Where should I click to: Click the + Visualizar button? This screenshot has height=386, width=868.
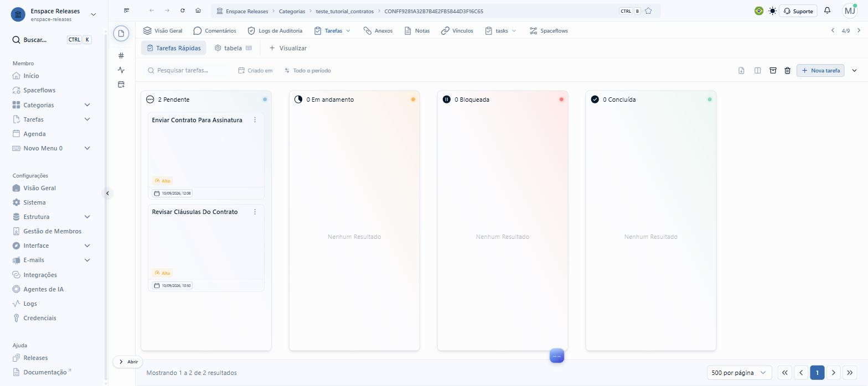288,48
